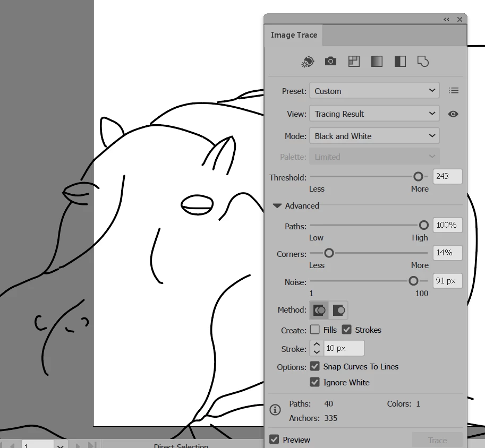
Task: Uncheck Snap Curves To Lines
Action: tap(314, 366)
